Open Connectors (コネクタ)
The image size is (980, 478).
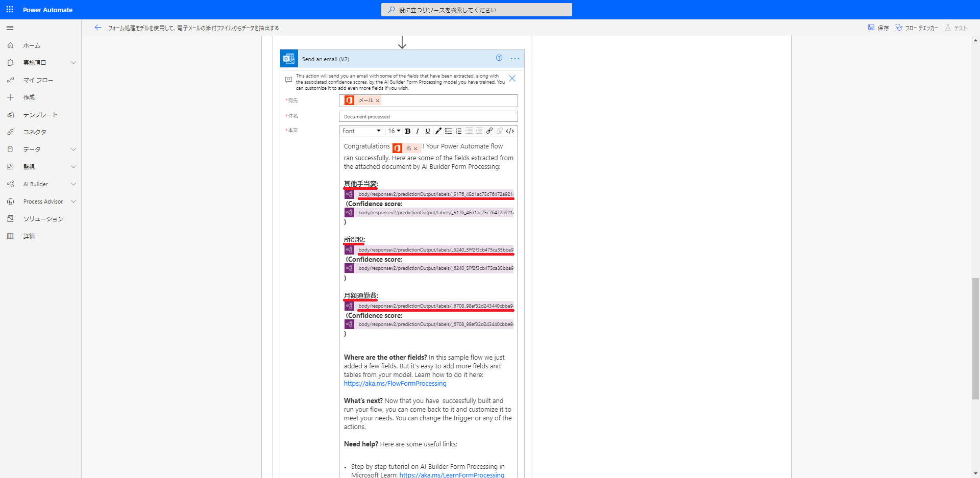coord(41,132)
